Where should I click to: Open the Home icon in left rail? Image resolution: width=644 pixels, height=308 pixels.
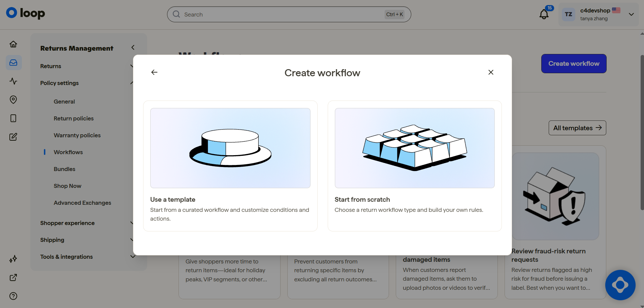coord(13,44)
